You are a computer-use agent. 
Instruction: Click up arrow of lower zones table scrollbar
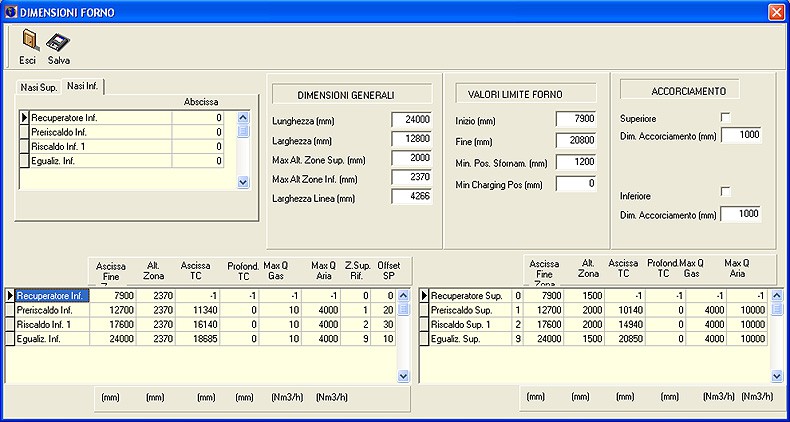[x=404, y=296]
